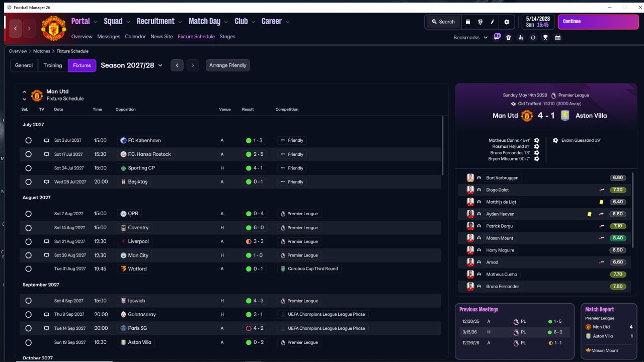The image size is (644, 362).
Task: Select the Man City fixture radio button
Action: pos(28,255)
